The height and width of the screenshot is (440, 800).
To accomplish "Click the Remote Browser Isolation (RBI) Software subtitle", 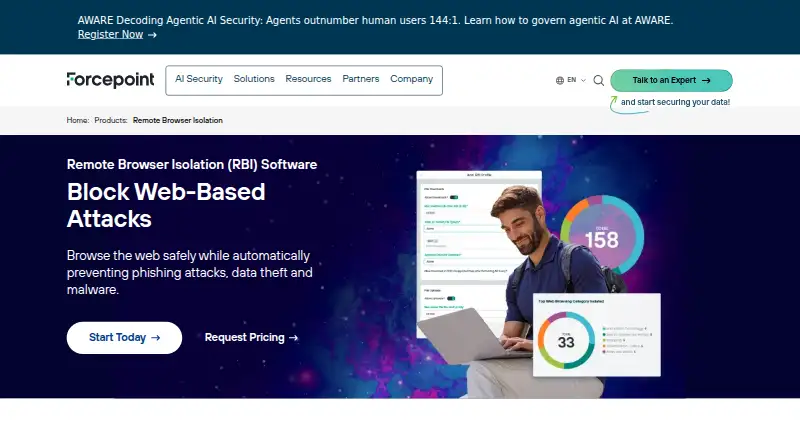I will point(192,164).
